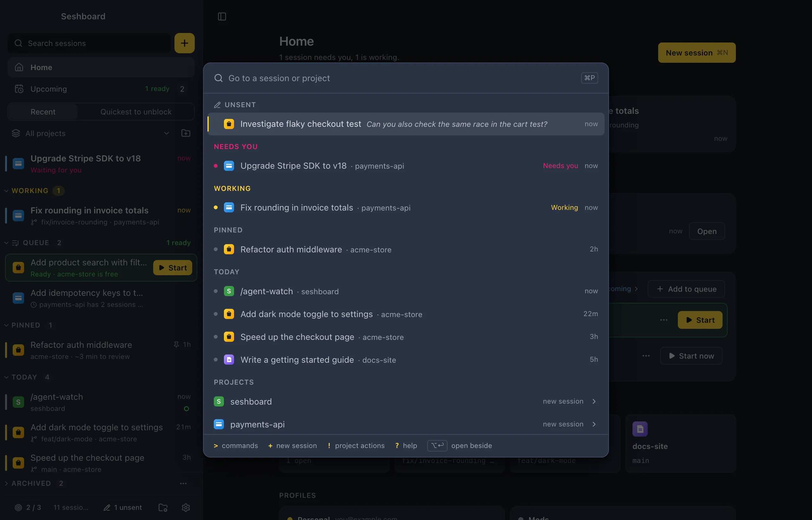Image resolution: width=812 pixels, height=520 pixels.
Task: Click the palette search magnifier icon
Action: pyautogui.click(x=219, y=78)
